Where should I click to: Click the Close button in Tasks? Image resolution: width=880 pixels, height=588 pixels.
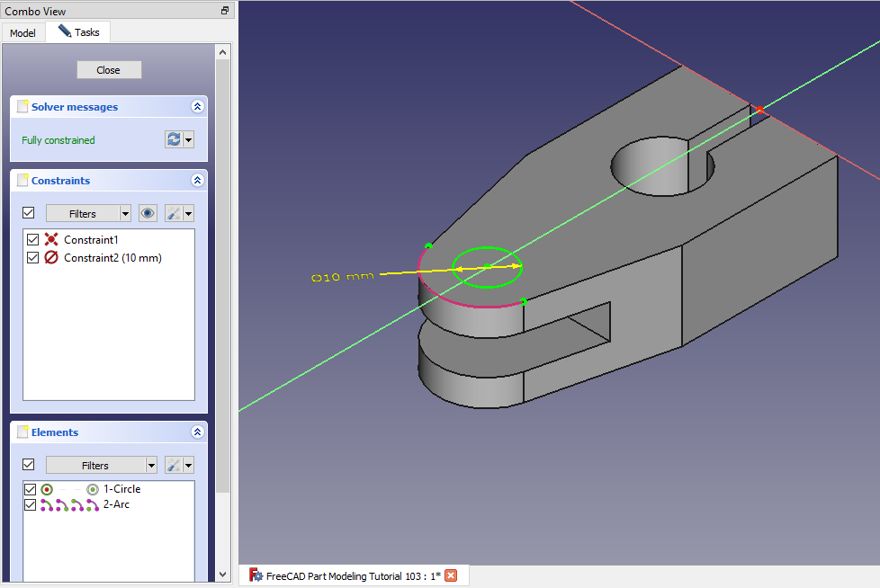pos(108,70)
